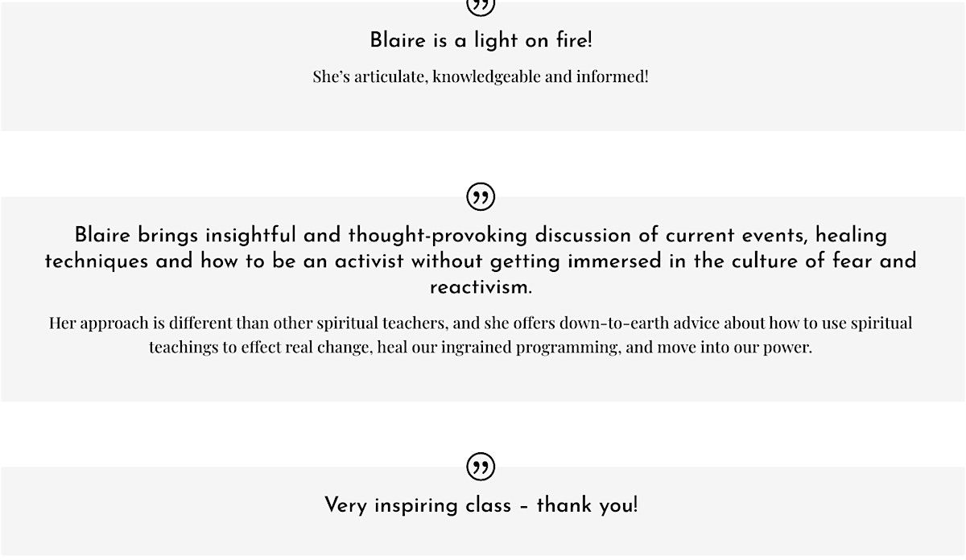
Task: Click the heading line starting "techniques and how"
Action: pos(481,261)
